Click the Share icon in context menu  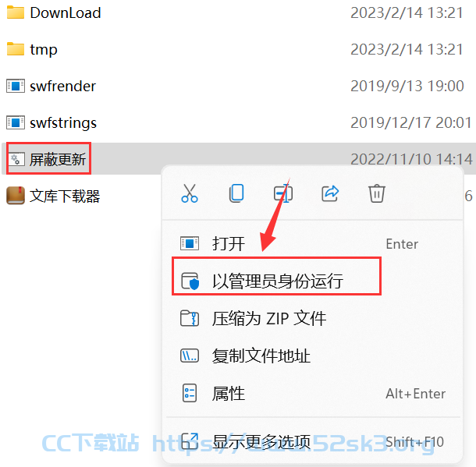point(330,193)
